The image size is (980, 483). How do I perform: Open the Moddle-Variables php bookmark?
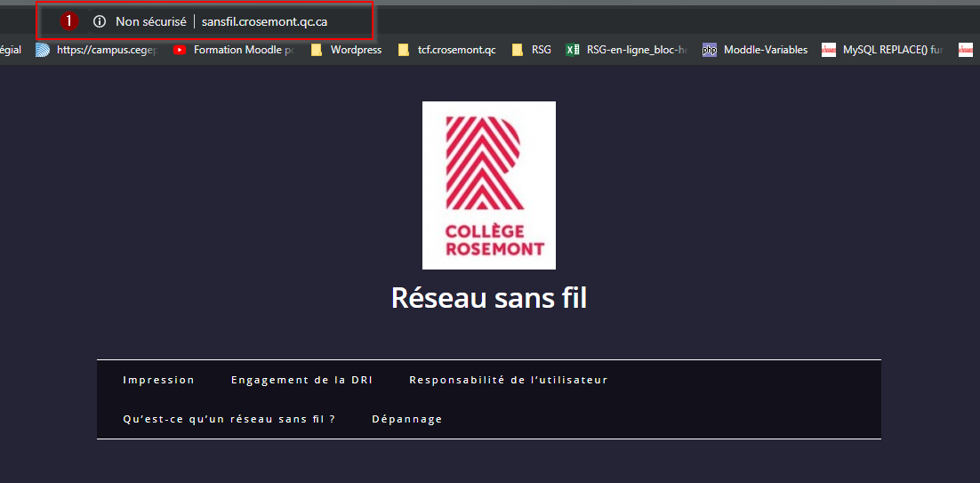[755, 50]
